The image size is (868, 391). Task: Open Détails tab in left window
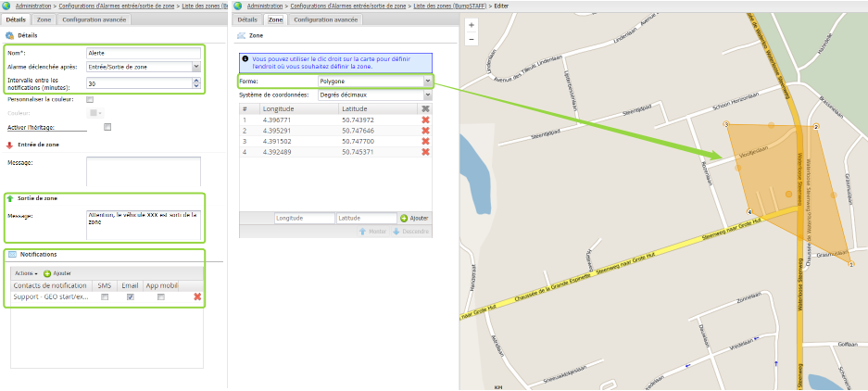tap(16, 20)
